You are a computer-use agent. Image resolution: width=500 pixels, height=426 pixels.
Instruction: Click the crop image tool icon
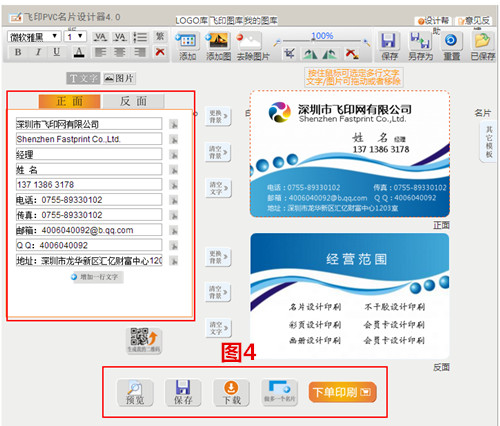coord(289,53)
